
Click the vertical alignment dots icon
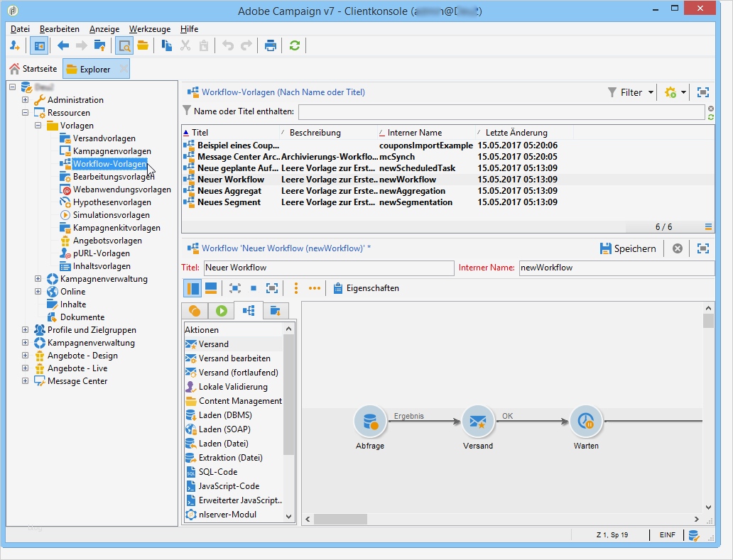coord(295,288)
